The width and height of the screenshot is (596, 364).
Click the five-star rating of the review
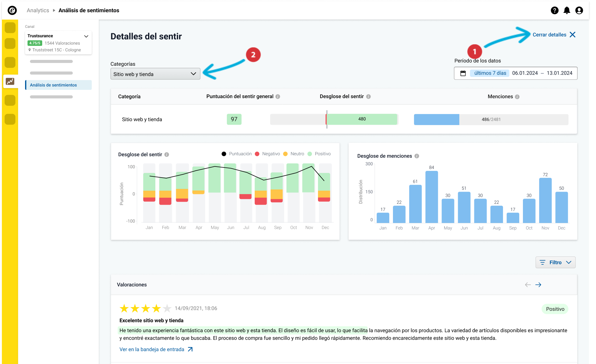pyautogui.click(x=145, y=308)
